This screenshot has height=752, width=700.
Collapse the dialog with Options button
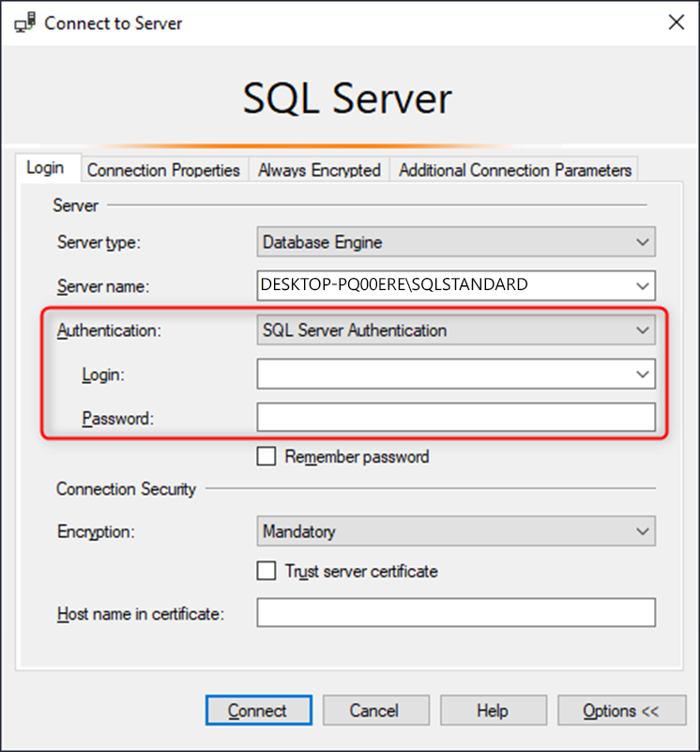point(620,711)
